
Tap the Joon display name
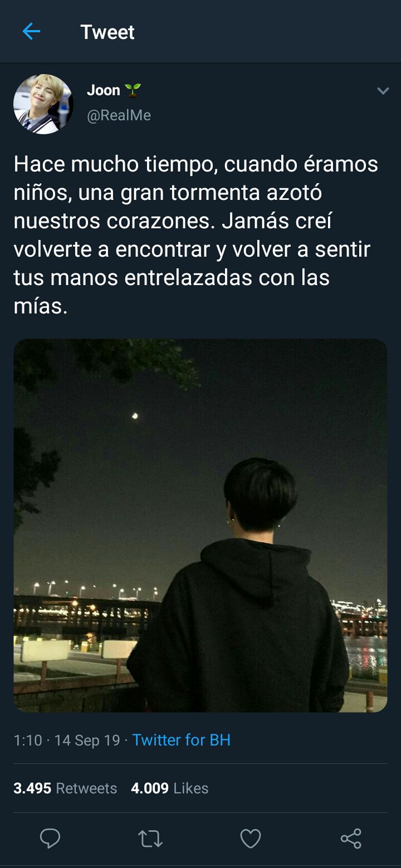[x=104, y=90]
